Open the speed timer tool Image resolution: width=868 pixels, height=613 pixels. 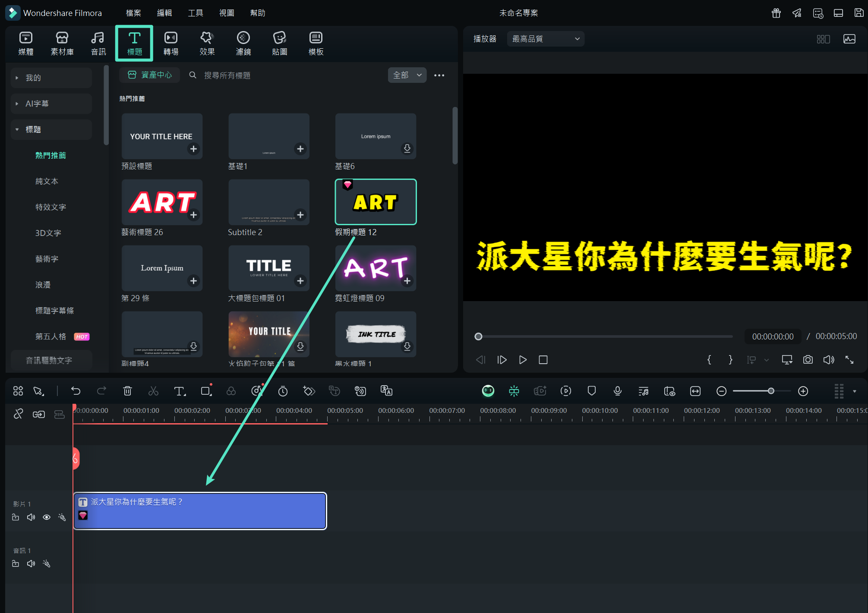283,391
